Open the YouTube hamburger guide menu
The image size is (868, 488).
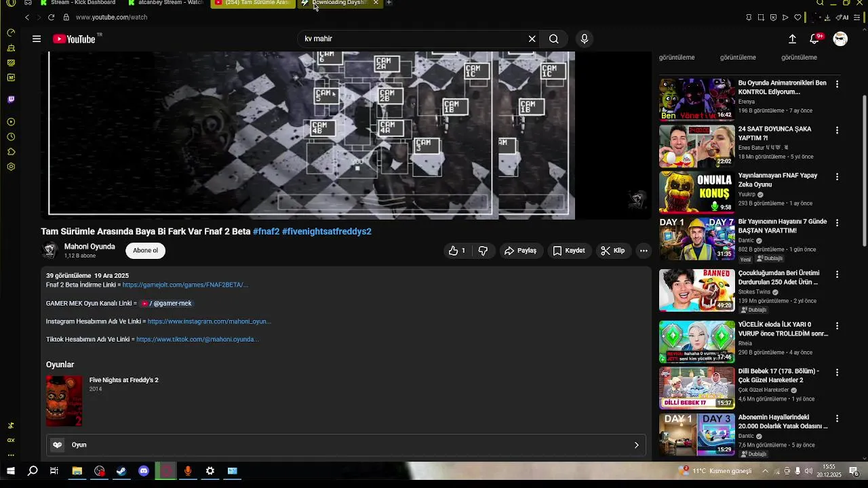pyautogui.click(x=37, y=39)
